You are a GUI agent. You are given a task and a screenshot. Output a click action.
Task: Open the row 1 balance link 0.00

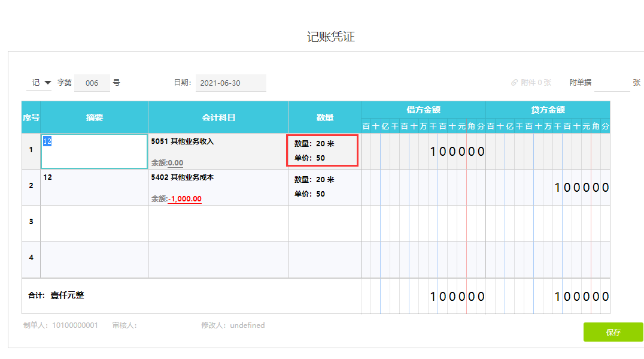pos(175,162)
